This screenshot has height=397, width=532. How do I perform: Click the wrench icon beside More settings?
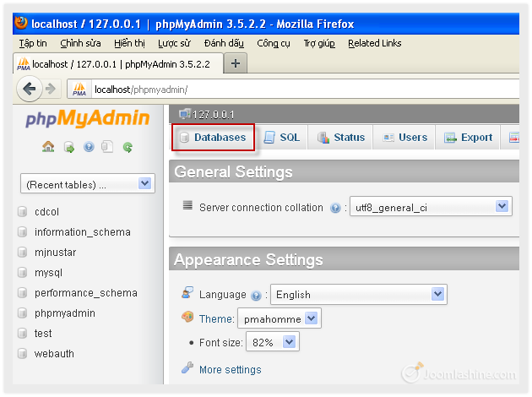[187, 367]
